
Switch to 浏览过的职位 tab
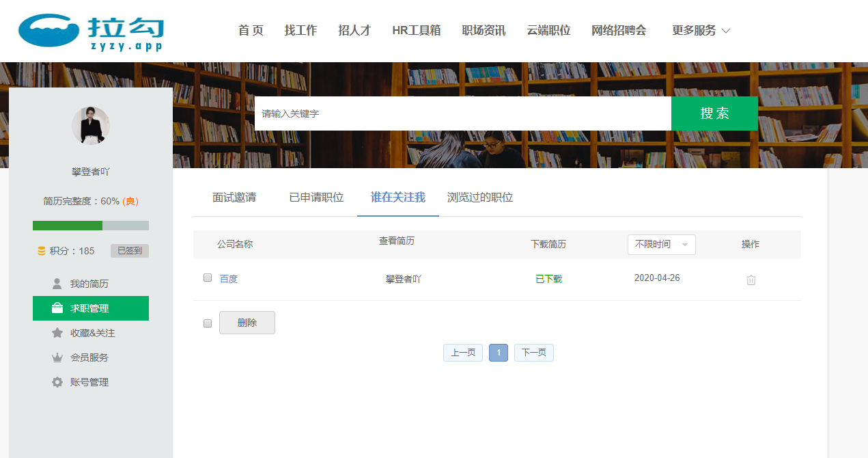coord(480,198)
